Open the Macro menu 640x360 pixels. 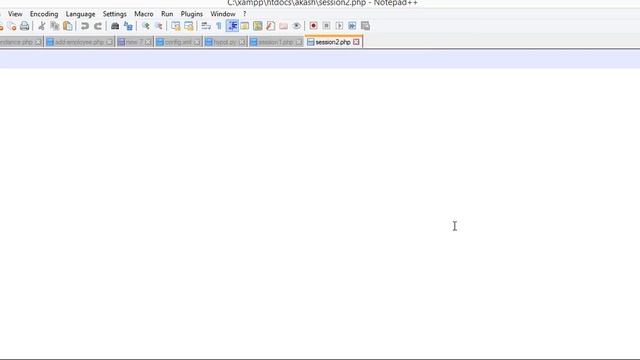click(x=144, y=14)
